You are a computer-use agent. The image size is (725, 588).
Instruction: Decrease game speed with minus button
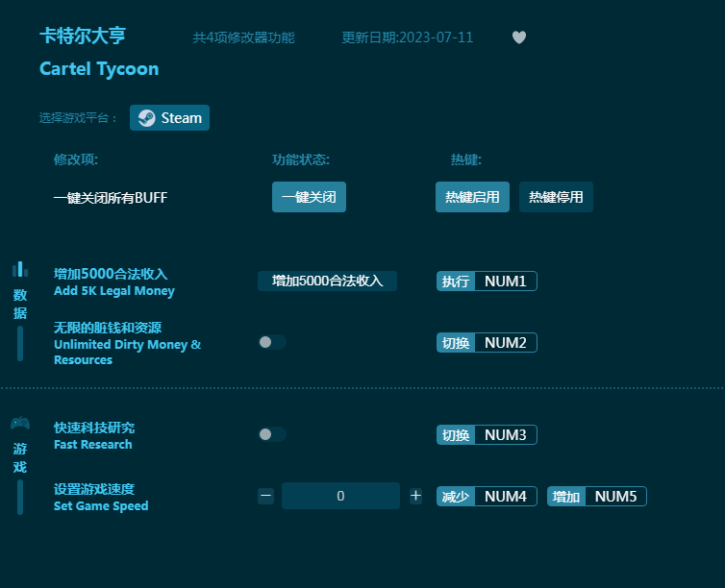click(265, 496)
